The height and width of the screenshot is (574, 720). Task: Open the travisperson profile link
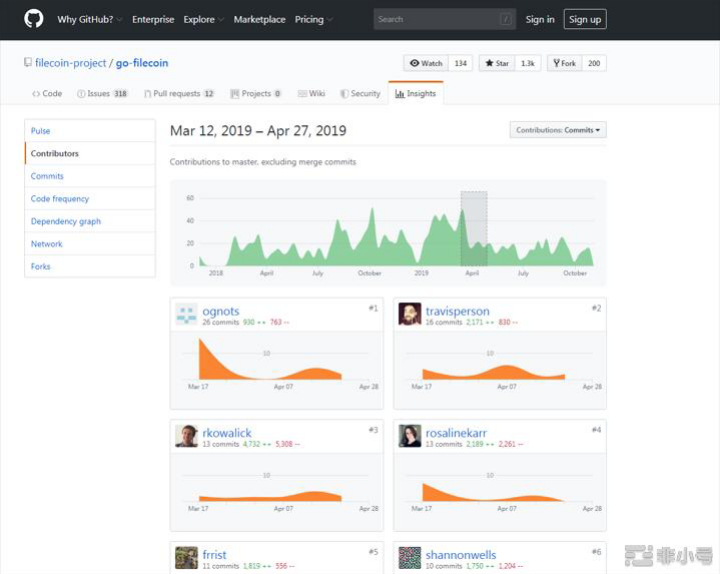point(457,311)
